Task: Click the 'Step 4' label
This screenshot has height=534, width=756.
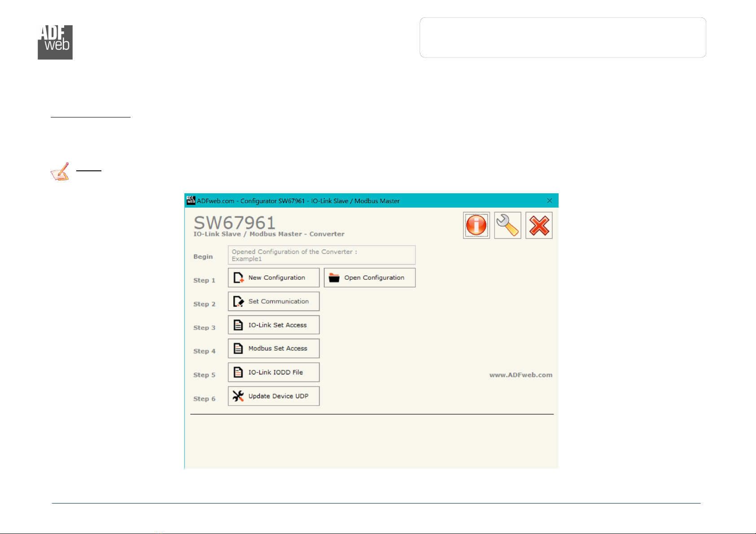Action: pyautogui.click(x=204, y=351)
